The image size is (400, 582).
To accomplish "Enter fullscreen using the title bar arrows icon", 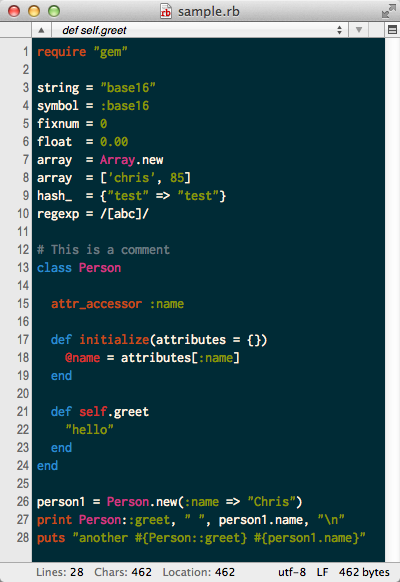I will point(388,11).
